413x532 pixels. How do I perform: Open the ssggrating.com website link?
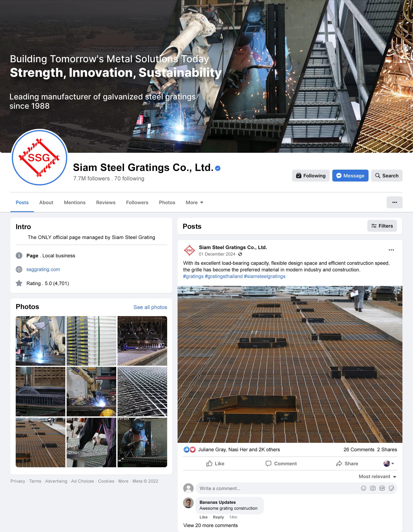pyautogui.click(x=43, y=269)
